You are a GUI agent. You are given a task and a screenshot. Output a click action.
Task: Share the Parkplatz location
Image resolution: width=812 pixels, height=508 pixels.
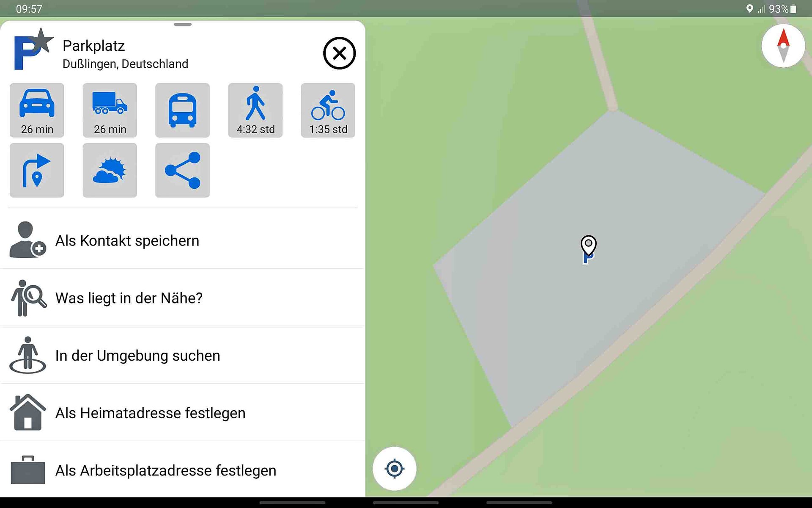182,170
